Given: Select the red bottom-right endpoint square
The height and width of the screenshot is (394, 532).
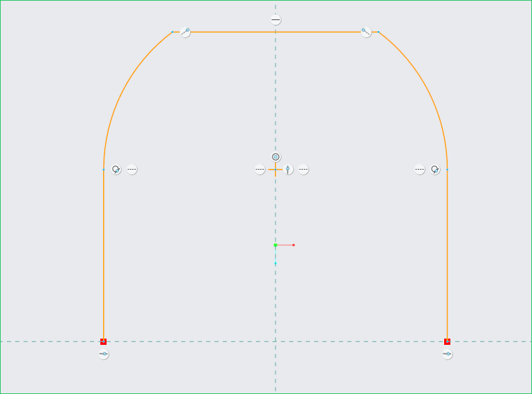Looking at the screenshot, I should point(448,341).
